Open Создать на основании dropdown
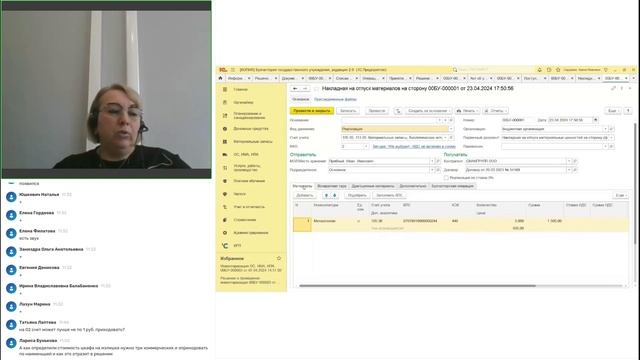Screen dimensions: 640x360 click(429, 111)
